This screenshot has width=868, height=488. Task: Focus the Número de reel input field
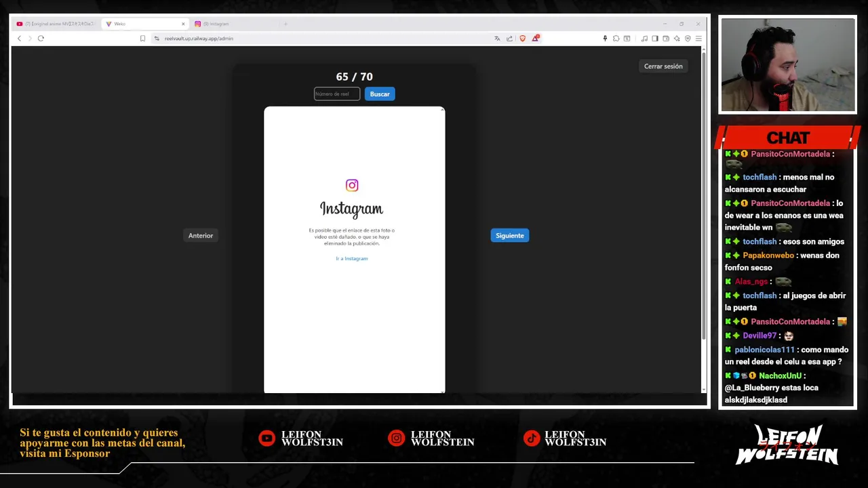click(337, 94)
